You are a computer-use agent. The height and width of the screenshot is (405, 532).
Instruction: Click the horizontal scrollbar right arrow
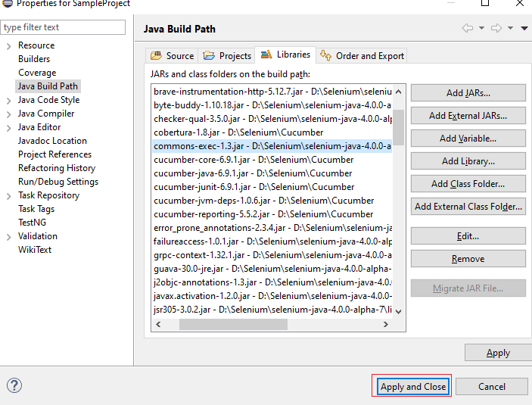385,324
